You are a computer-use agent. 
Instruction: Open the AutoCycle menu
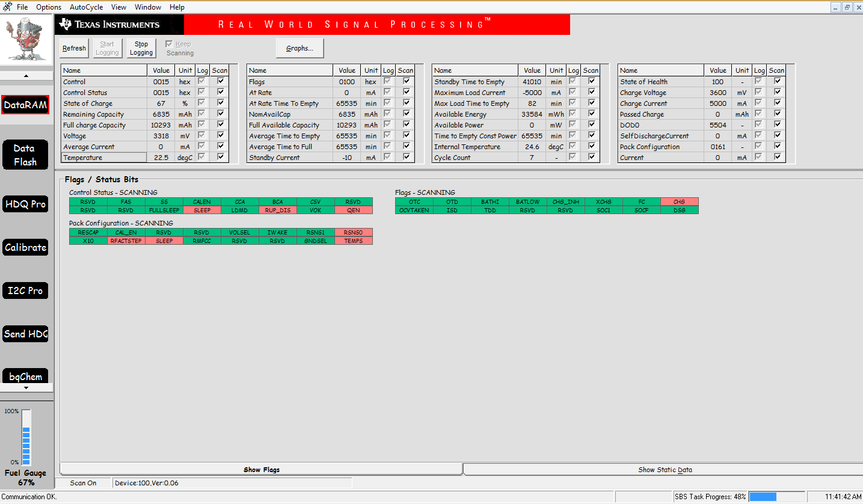pos(86,7)
